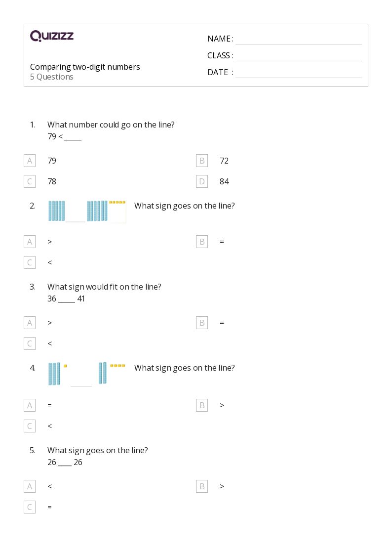Image resolution: width=392 pixels, height=555 pixels.
Task: Choose option A in question 2
Action: (x=30, y=242)
